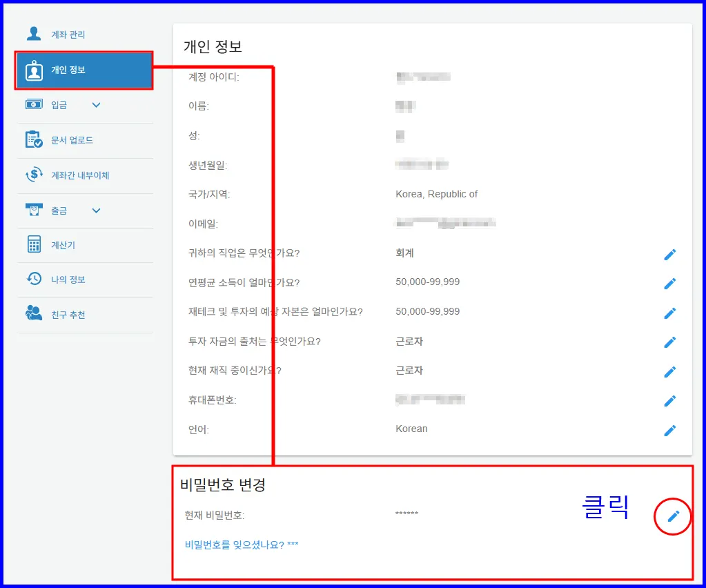Viewport: 706px width, 588px height.
Task: Click the 비밀번호를 잊으셨나요? link
Action: (242, 545)
